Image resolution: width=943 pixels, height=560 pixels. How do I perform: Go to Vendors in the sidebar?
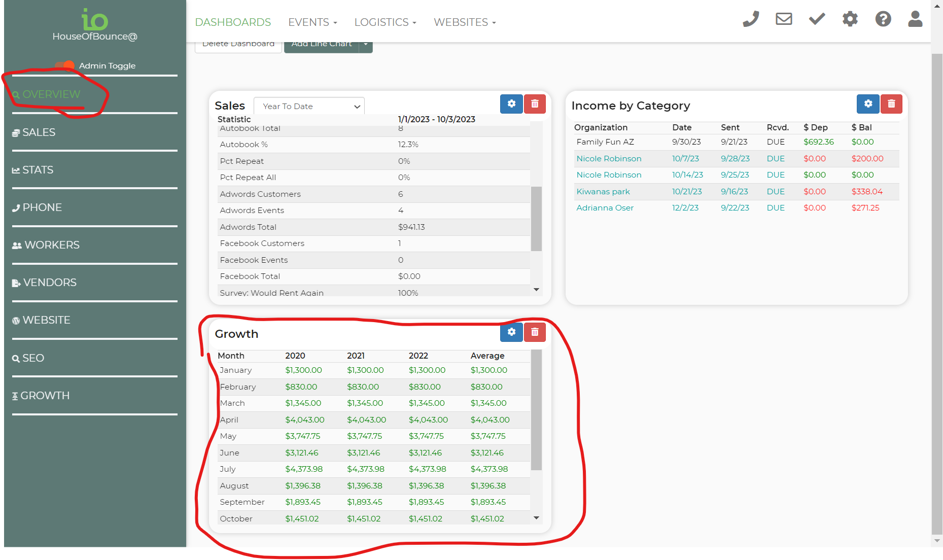[50, 283]
